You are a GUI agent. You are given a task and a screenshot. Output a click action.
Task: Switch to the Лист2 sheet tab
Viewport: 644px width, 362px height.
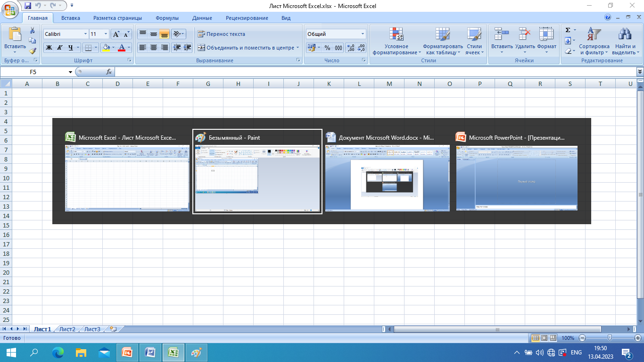(x=67, y=329)
